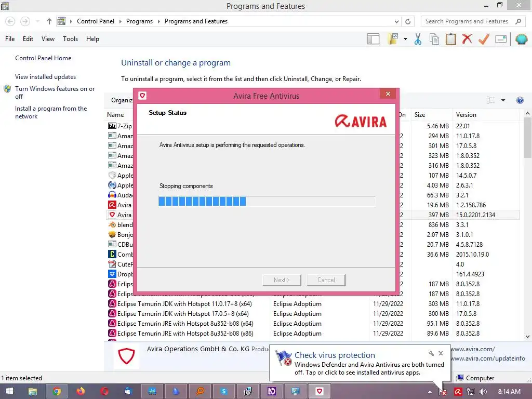Click the Back navigation arrow
This screenshot has width=532, height=399.
point(10,21)
